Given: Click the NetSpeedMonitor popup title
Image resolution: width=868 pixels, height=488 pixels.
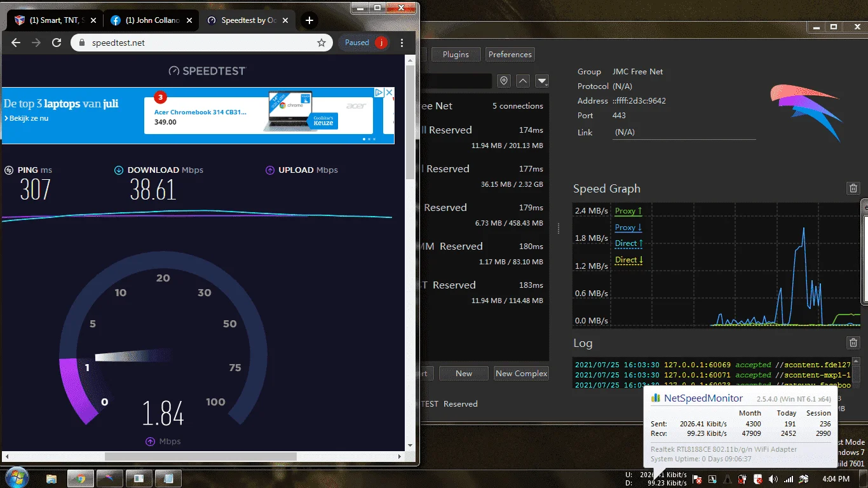Looking at the screenshot, I should 703,398.
